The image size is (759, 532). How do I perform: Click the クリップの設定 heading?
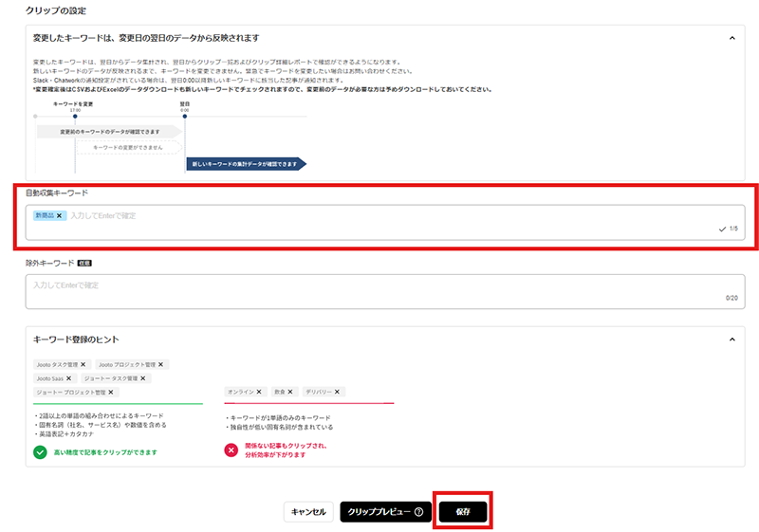[56, 10]
